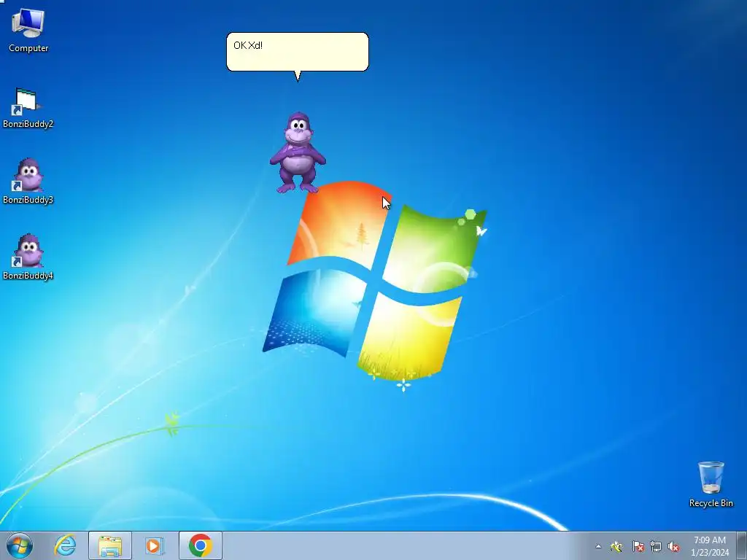Launch Windows Media Player from taskbar

point(155,545)
